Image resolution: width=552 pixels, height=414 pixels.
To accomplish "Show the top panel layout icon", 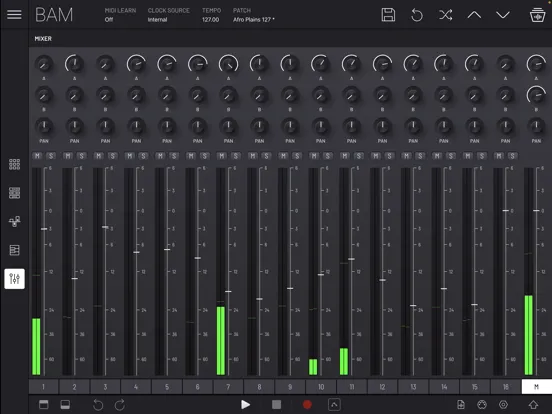I will [x=44, y=404].
